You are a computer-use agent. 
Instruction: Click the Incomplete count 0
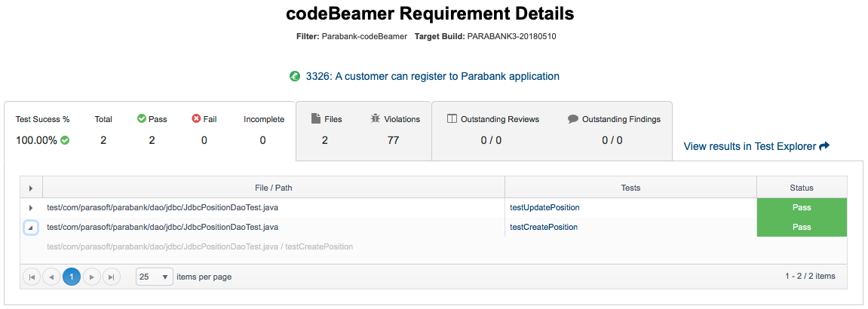[x=263, y=140]
